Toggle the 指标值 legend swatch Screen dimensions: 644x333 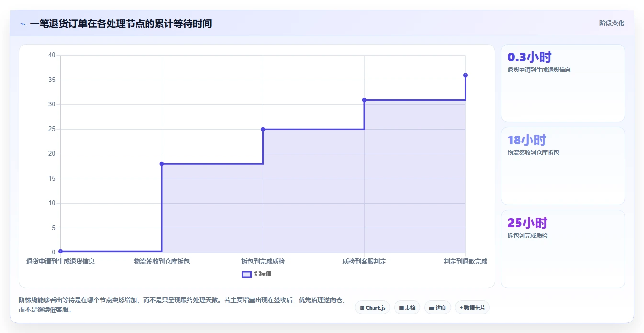click(x=247, y=275)
